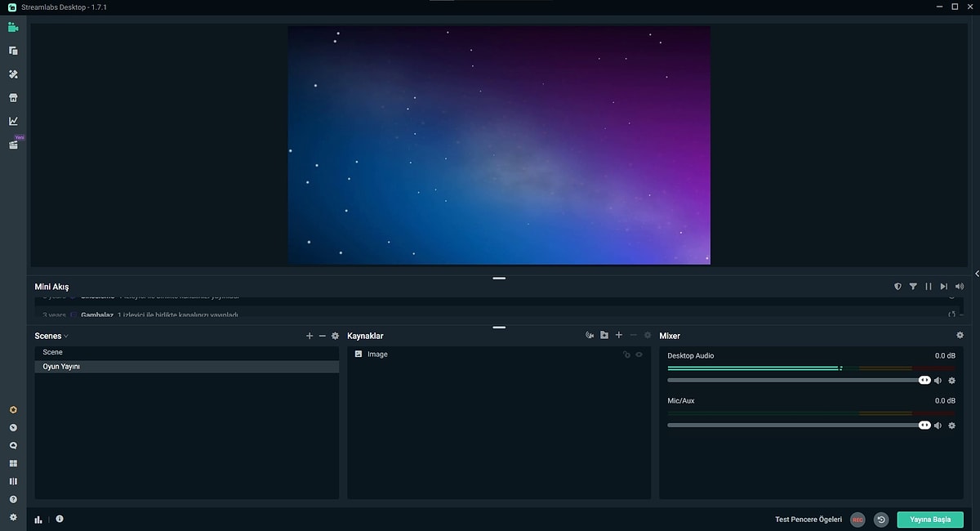Open the Mixer settings gear
This screenshot has height=531, width=980.
(960, 335)
